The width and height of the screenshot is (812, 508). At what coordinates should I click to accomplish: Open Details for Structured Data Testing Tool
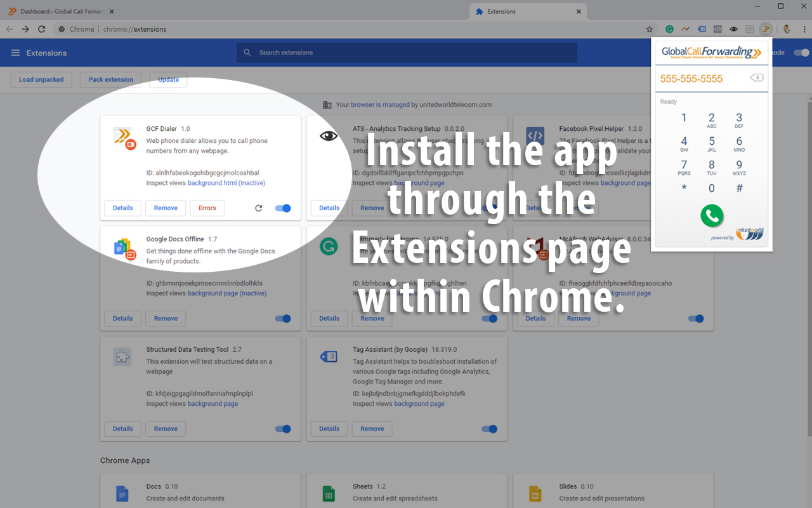[123, 429]
